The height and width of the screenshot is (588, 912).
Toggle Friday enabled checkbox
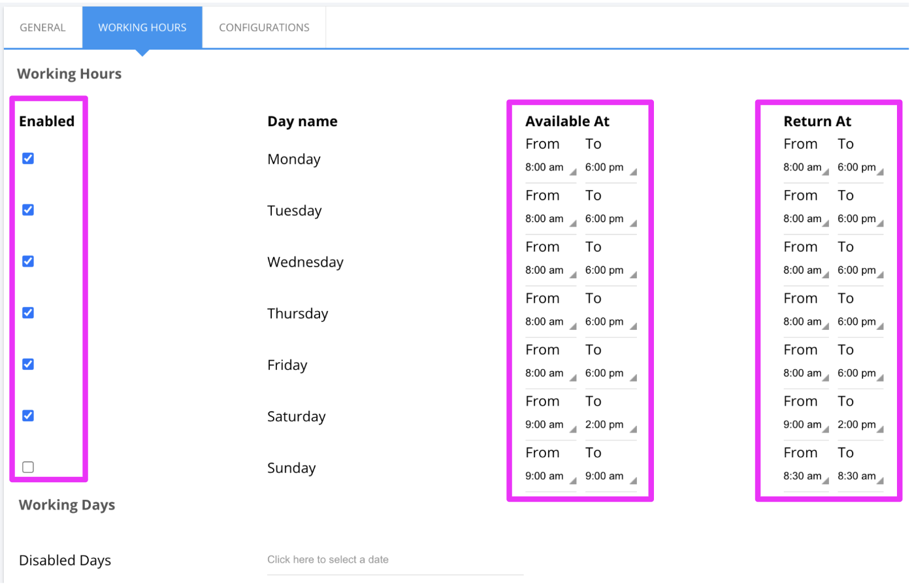(x=28, y=364)
